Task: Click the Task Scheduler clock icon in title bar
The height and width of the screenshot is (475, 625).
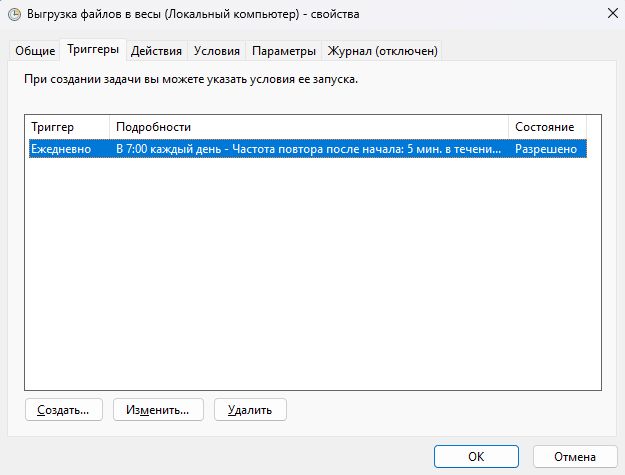Action: tap(14, 14)
